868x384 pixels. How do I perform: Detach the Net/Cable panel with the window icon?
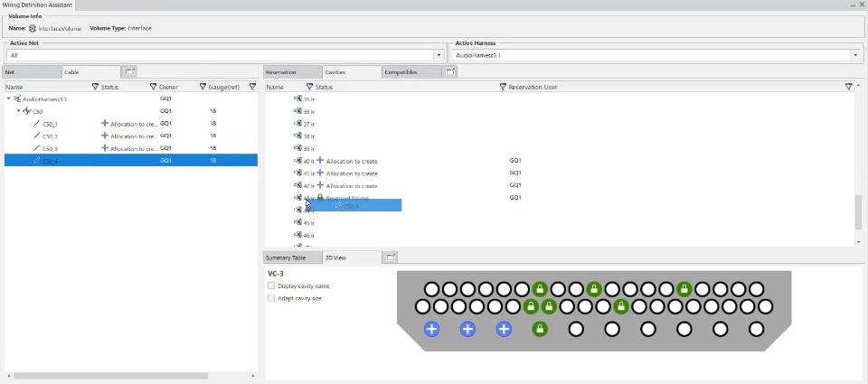coord(129,72)
